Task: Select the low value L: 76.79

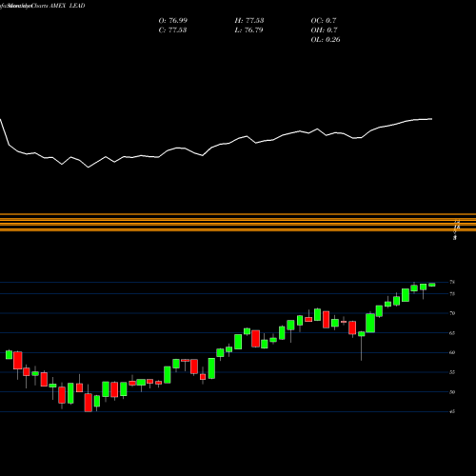Action: 248,30
